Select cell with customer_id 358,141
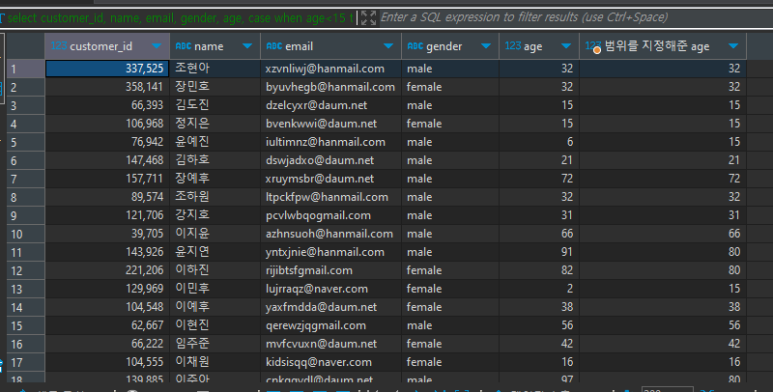Viewport: 773px width, 392px height. point(107,87)
